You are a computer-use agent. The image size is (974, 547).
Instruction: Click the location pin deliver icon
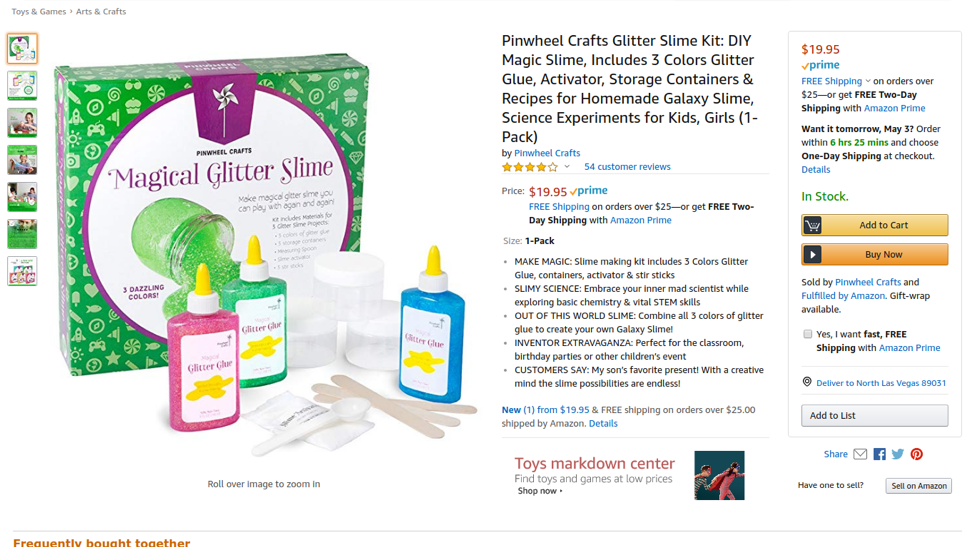(x=807, y=382)
